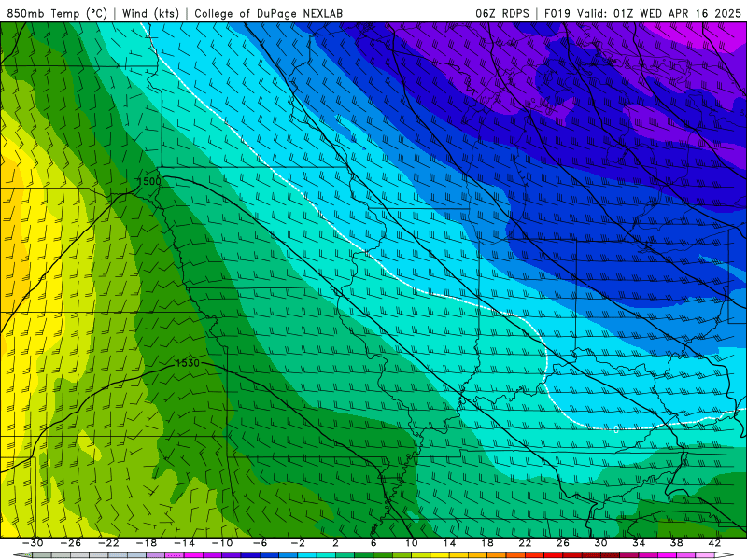Screen dimensions: 747x560
Task: Click the 2 colorbar scale value
Action: point(335,543)
